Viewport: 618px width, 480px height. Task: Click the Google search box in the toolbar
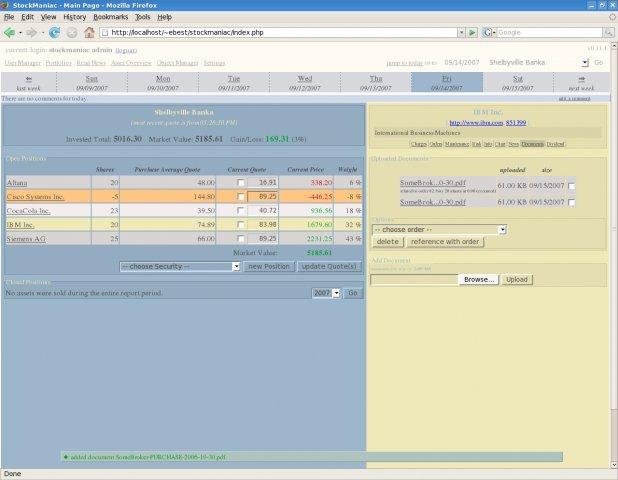[549, 33]
